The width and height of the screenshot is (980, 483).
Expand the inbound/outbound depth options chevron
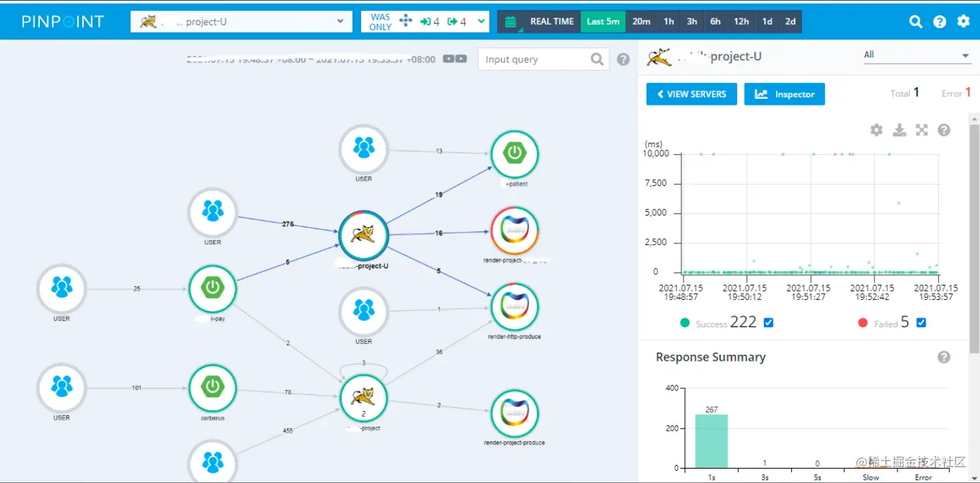[x=481, y=21]
